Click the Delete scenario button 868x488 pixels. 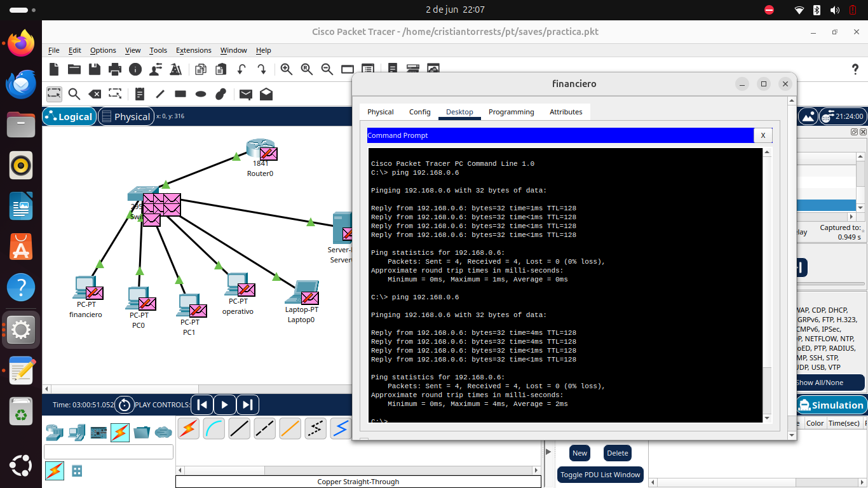point(618,453)
